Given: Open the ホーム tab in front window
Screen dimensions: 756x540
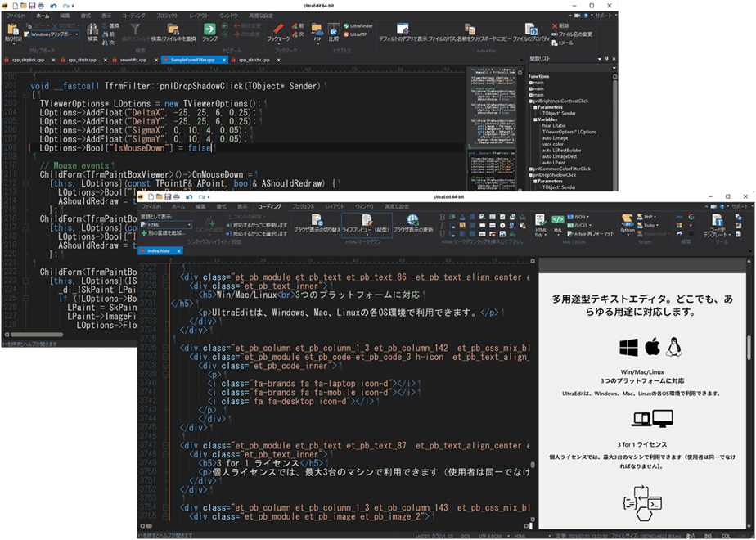Looking at the screenshot, I should 178,206.
